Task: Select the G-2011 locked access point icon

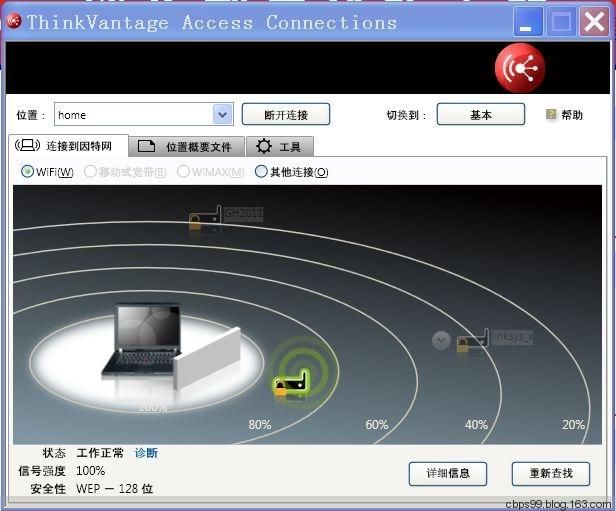Action: (204, 217)
